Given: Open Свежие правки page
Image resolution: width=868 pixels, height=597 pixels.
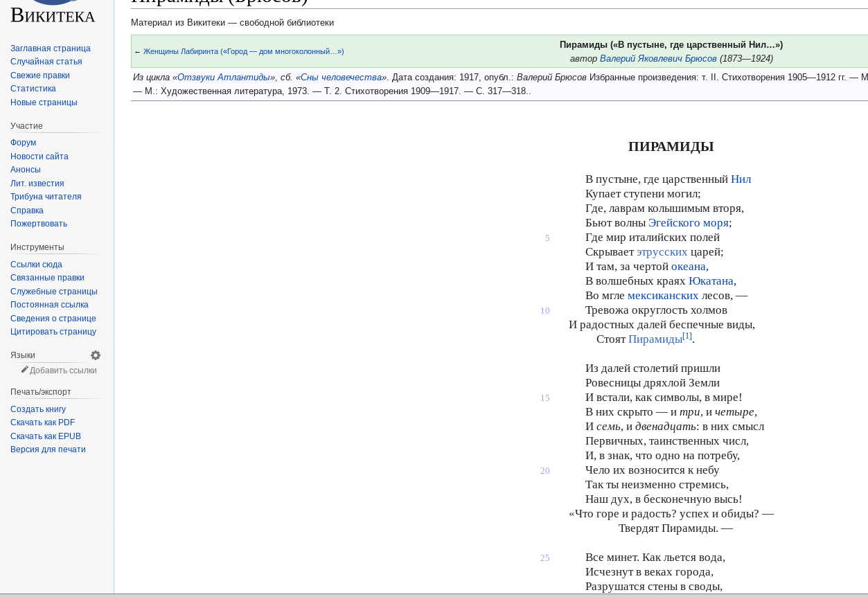Looking at the screenshot, I should (x=39, y=75).
